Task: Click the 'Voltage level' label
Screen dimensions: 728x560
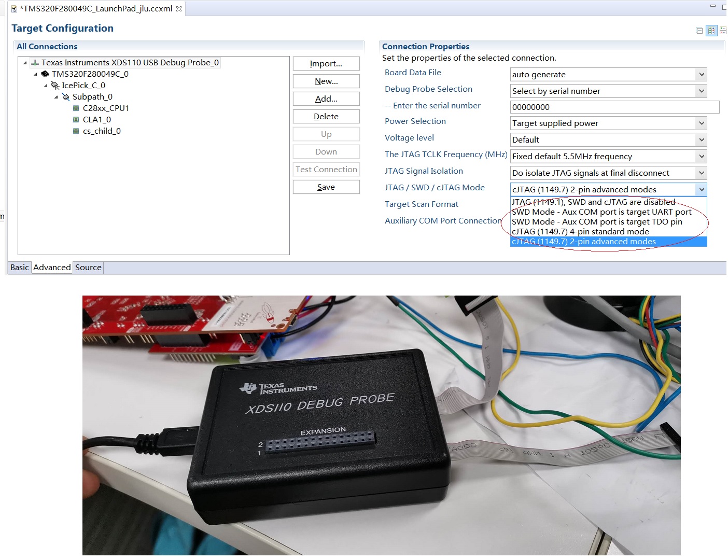Action: (x=409, y=138)
